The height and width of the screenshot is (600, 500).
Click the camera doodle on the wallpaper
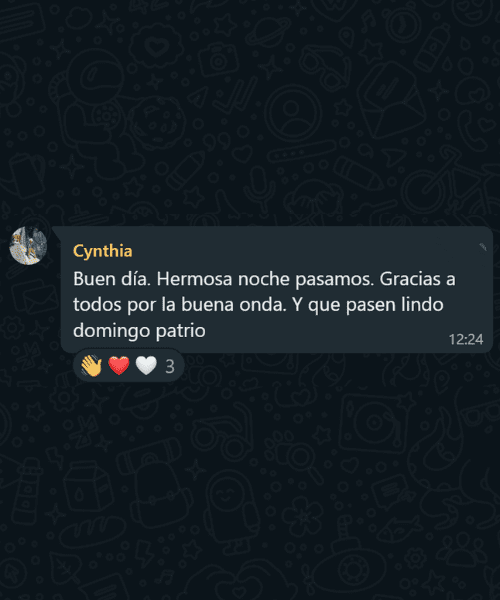218,60
